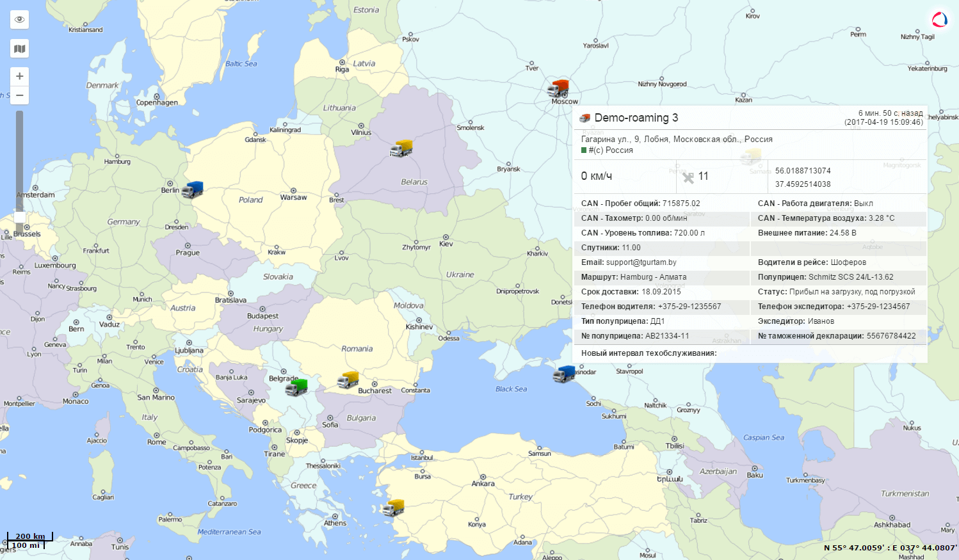Select the blue truck near Berlin

[192, 189]
